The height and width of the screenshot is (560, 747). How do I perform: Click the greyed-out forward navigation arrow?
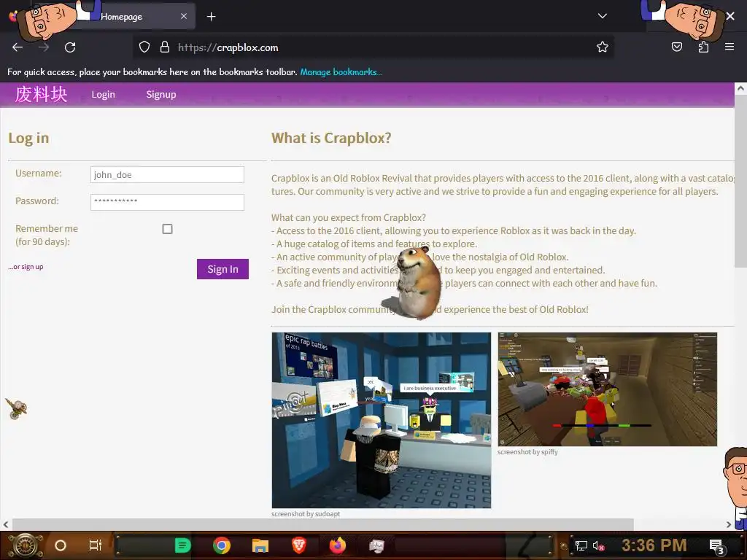point(44,47)
